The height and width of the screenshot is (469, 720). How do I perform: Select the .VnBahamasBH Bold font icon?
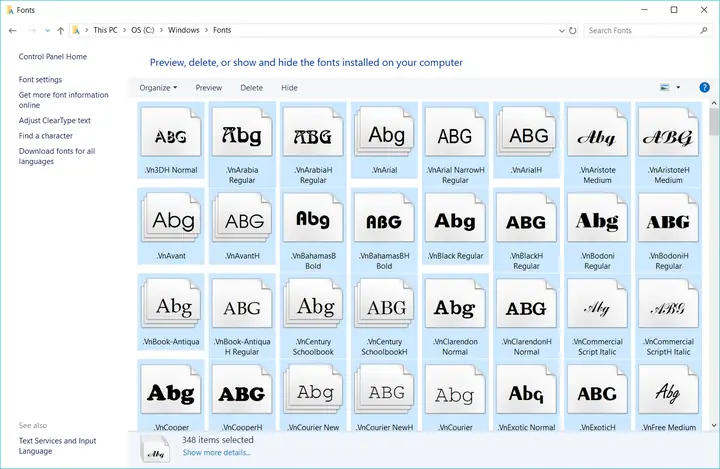click(x=384, y=218)
